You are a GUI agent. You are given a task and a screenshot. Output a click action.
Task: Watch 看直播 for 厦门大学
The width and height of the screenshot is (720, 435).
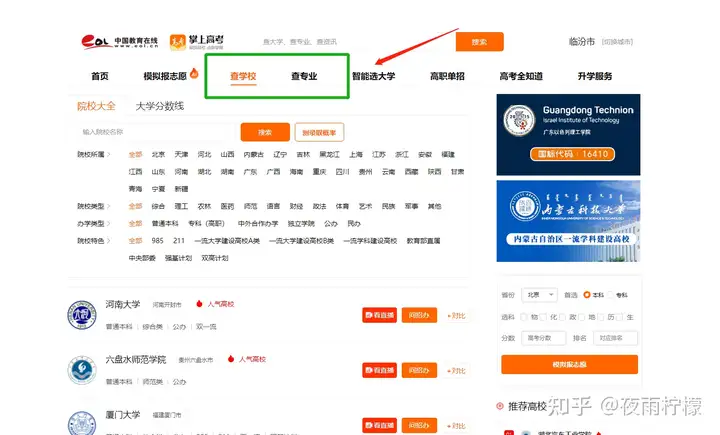point(379,425)
